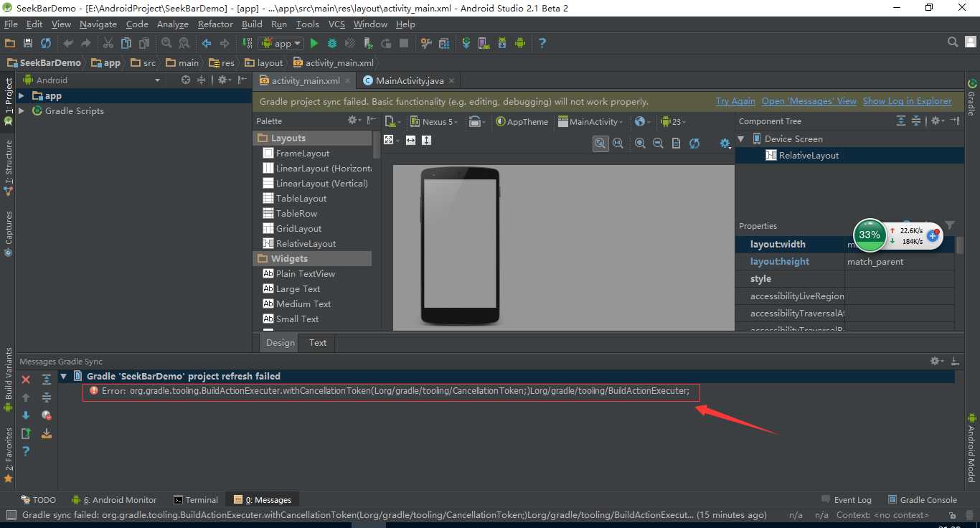This screenshot has width=980, height=528.
Task: Click the Find magnifier icon in toolbar
Action: [166, 43]
